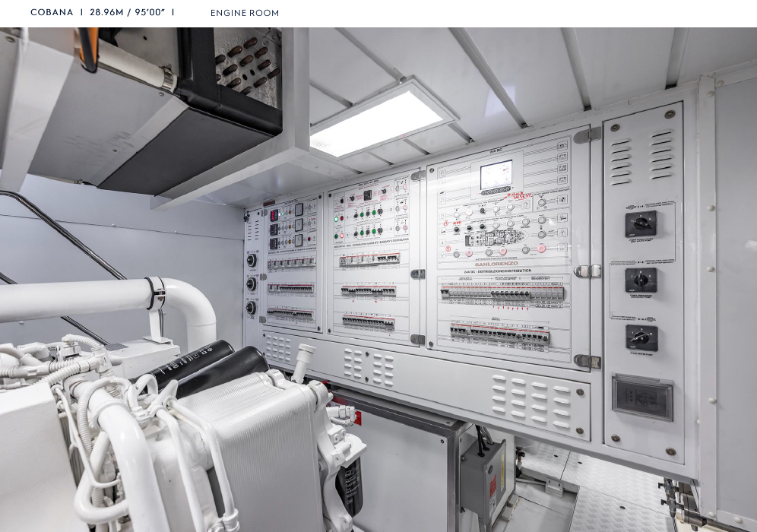Click the top black knob on leftmost panel
Image resolution: width=757 pixels, height=532 pixels.
click(x=251, y=260)
